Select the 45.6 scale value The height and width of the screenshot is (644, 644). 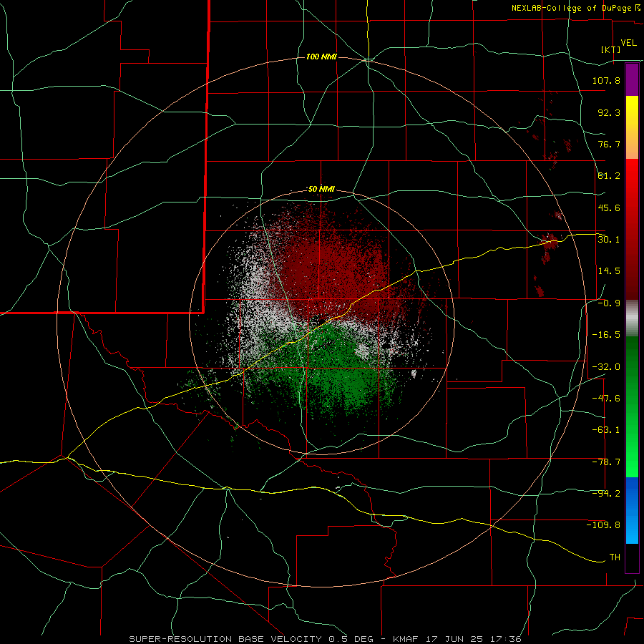click(609, 208)
